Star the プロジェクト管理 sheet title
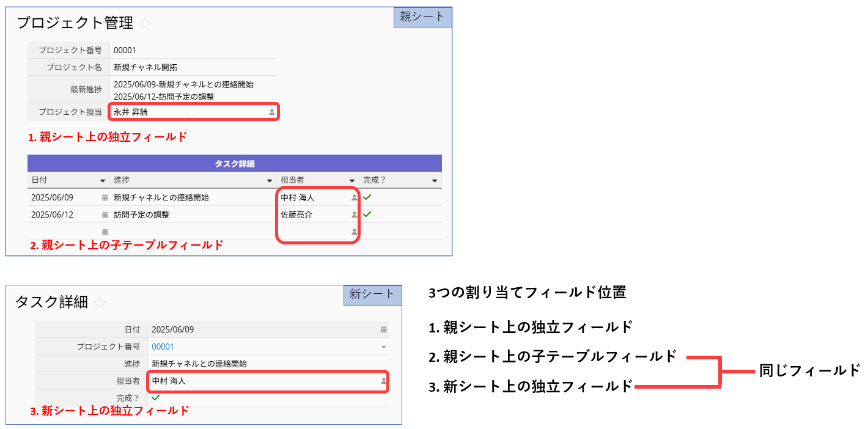Viewport: 868px width, 429px height. (145, 24)
